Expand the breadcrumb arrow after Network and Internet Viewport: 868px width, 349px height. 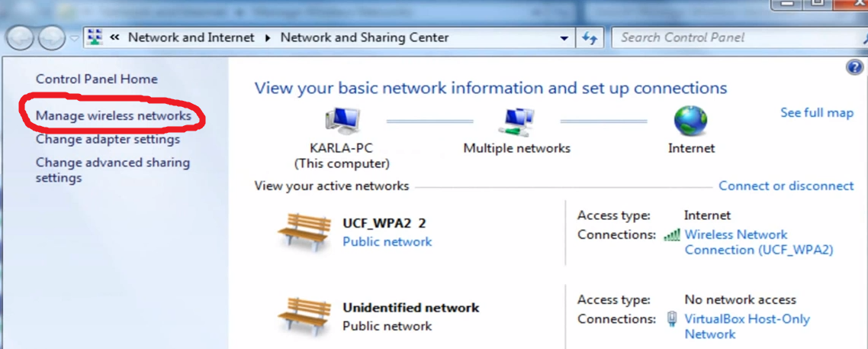pyautogui.click(x=268, y=37)
